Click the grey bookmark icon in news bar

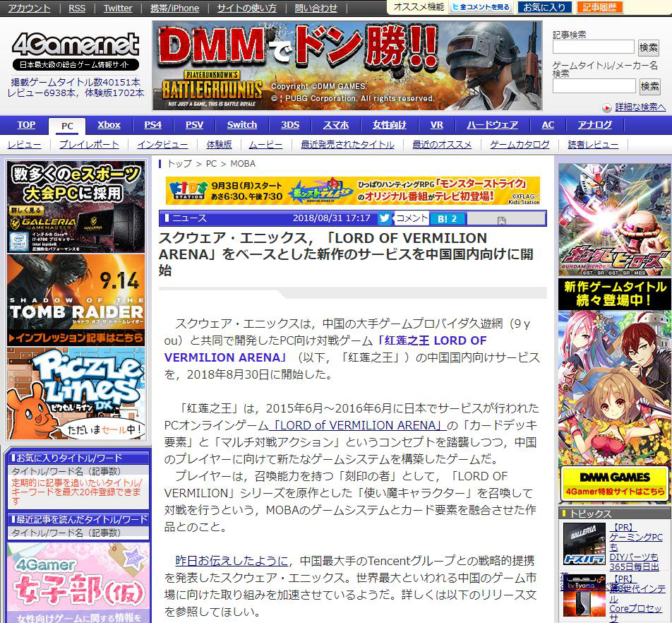[x=501, y=220]
